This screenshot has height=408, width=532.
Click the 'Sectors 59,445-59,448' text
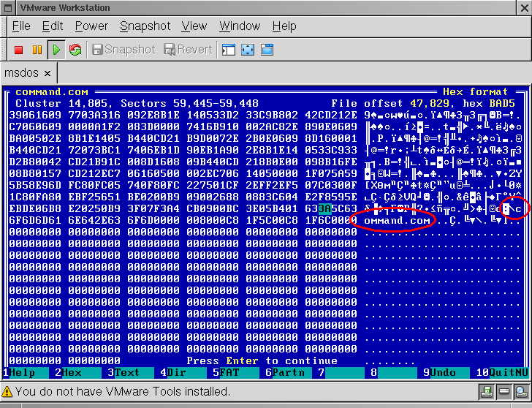190,103
